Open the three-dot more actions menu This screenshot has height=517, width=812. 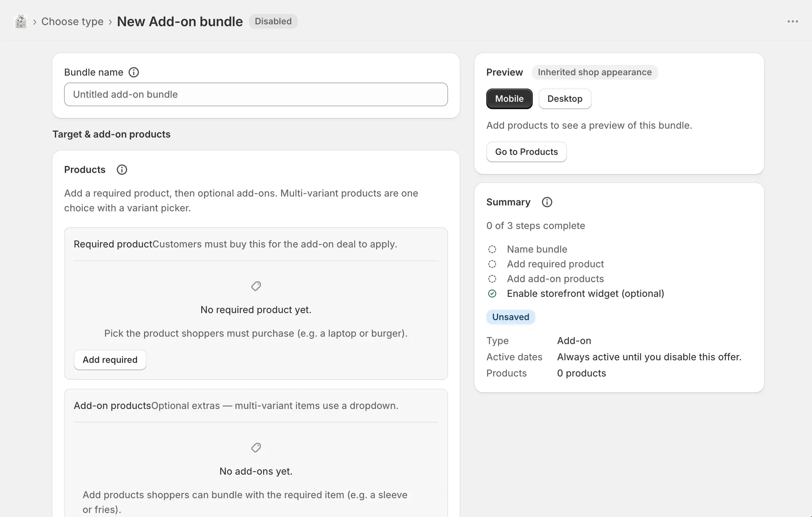792,21
